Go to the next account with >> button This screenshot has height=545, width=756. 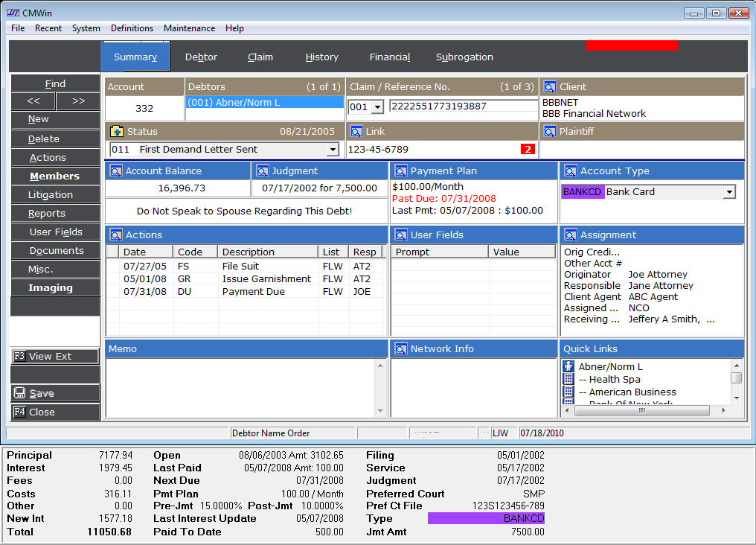tap(78, 101)
